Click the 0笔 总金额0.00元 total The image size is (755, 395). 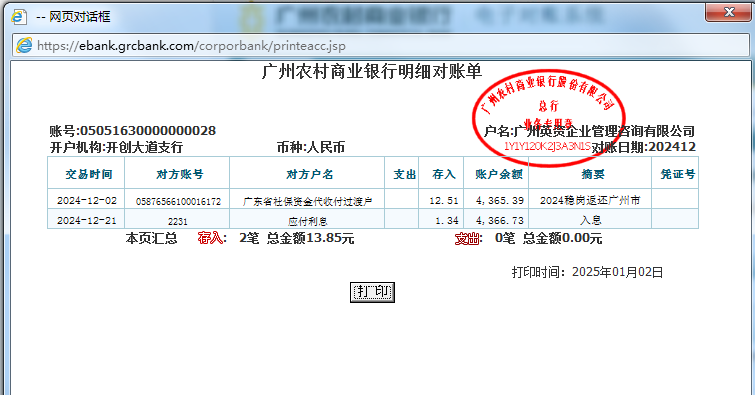(x=548, y=238)
